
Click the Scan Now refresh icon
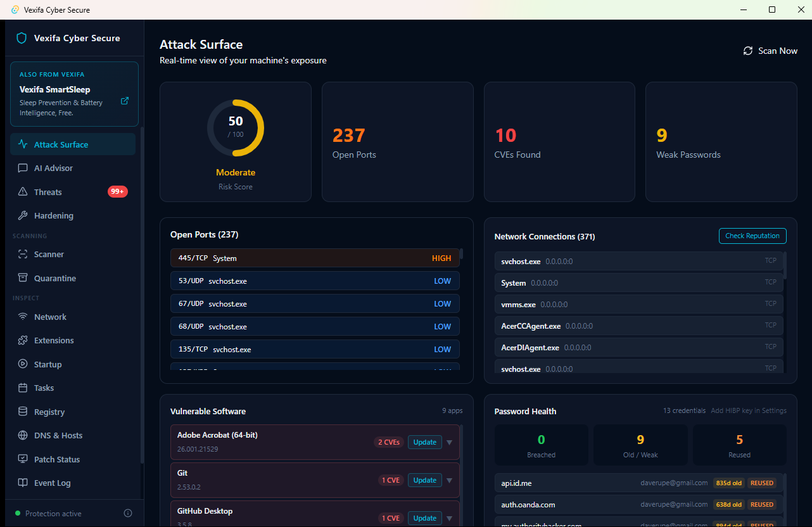[748, 51]
